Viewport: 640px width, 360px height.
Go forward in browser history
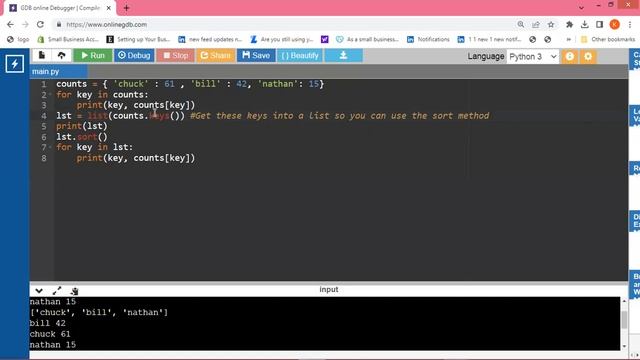(x=25, y=24)
